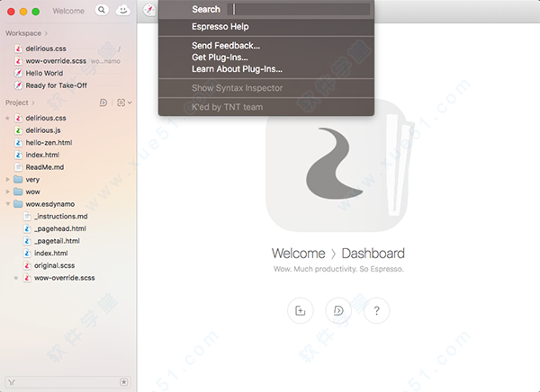Click the open project dashboard button
This screenshot has height=392, width=540.
pos(338,311)
